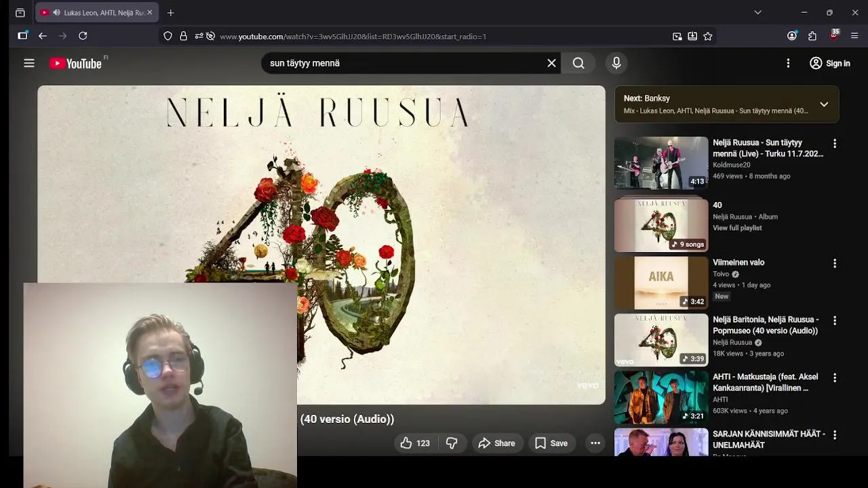
Task: Click the video title '(40 versio (Audio))'
Action: pyautogui.click(x=347, y=419)
